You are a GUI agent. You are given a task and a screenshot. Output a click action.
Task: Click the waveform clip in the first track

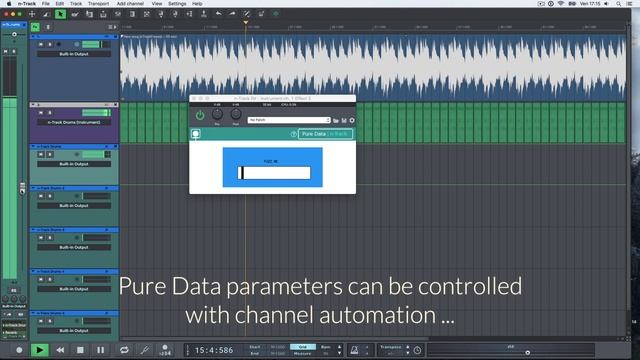click(x=373, y=67)
